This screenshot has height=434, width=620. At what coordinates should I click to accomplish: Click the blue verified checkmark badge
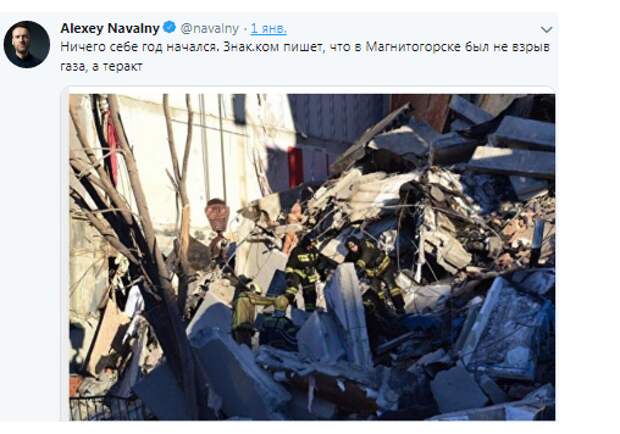[170, 27]
